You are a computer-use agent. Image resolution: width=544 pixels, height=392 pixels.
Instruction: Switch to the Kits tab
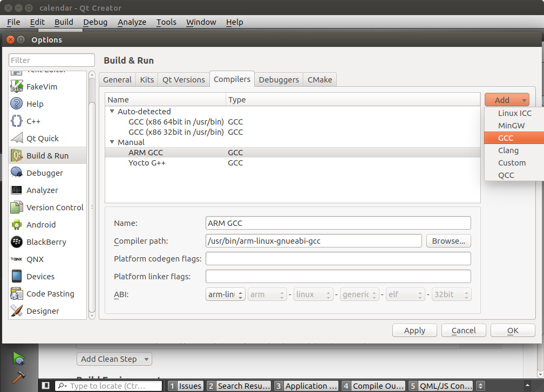[x=147, y=80]
